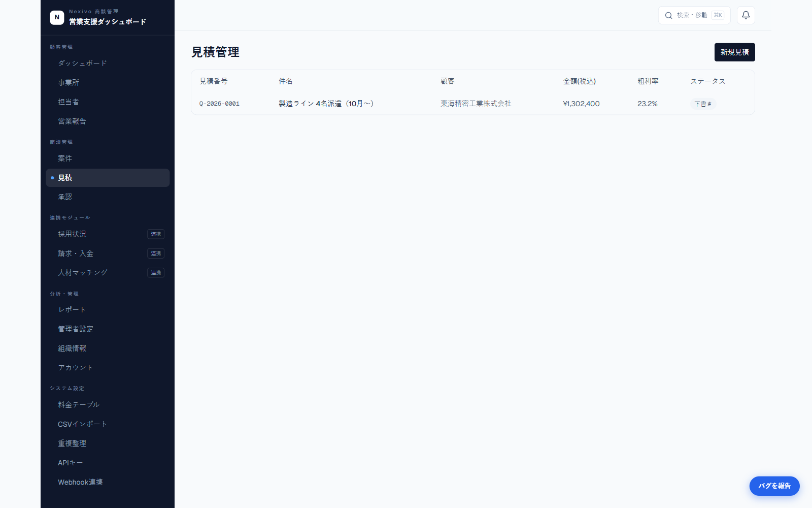Open 人材マッチング module

click(x=108, y=273)
